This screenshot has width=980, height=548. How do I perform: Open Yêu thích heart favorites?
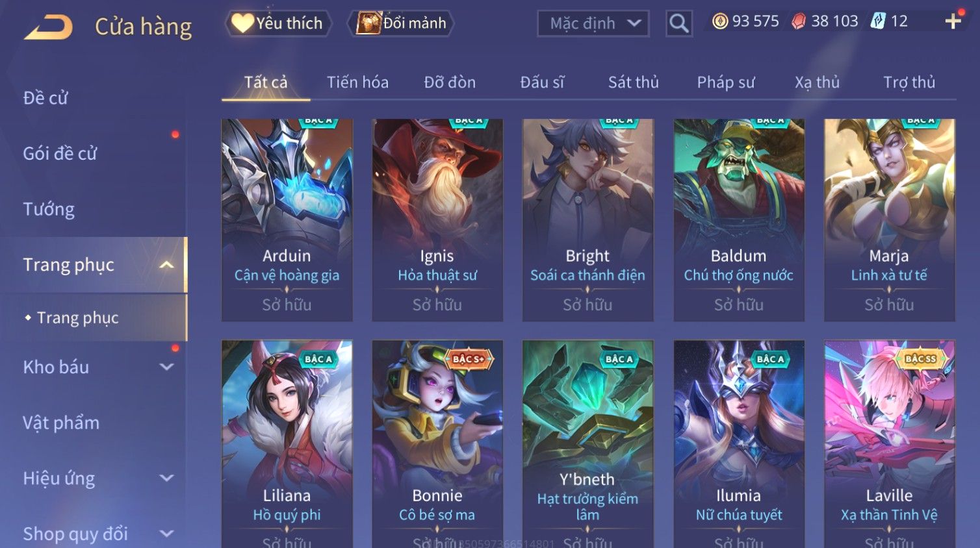(278, 23)
